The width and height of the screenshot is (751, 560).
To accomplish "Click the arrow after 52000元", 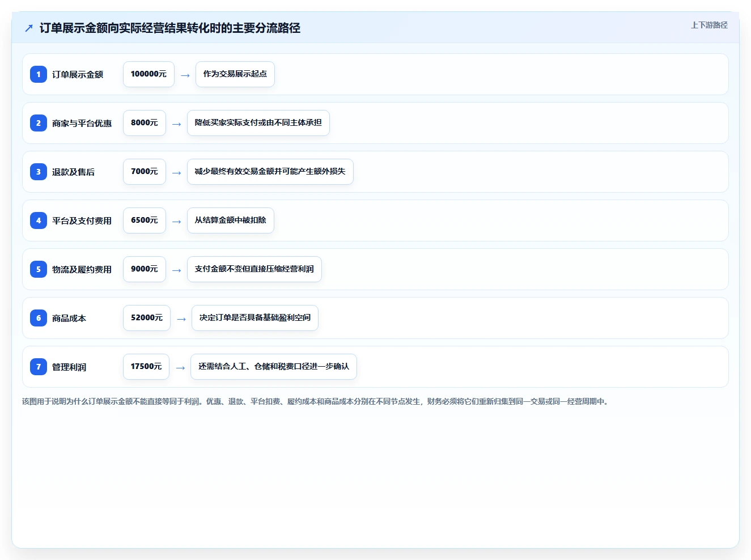I will pyautogui.click(x=181, y=319).
